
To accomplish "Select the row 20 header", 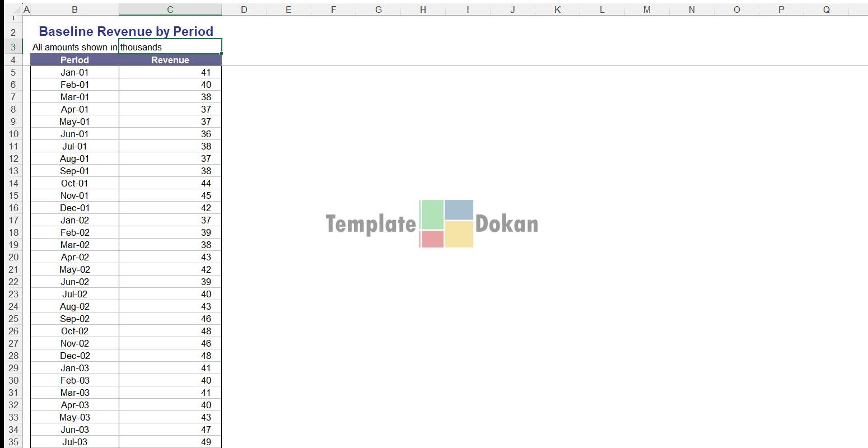I will click(x=13, y=257).
